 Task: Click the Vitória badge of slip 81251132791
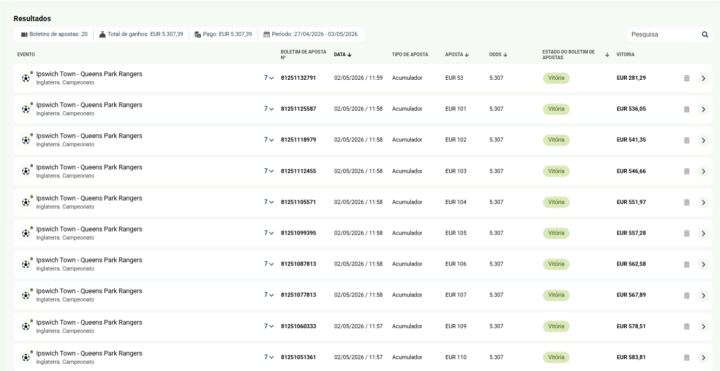[556, 78]
